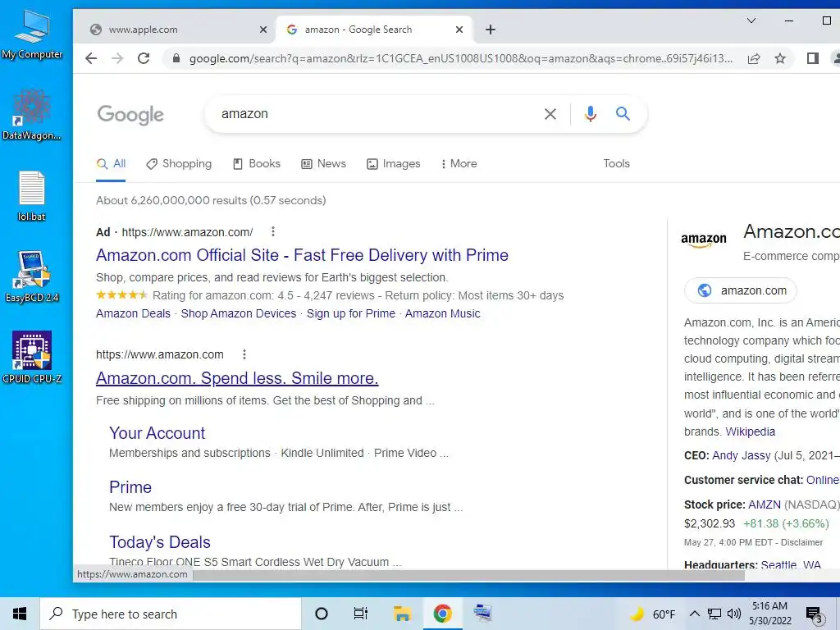Switch to Images results
Screen dimensions: 840x630
tap(393, 163)
